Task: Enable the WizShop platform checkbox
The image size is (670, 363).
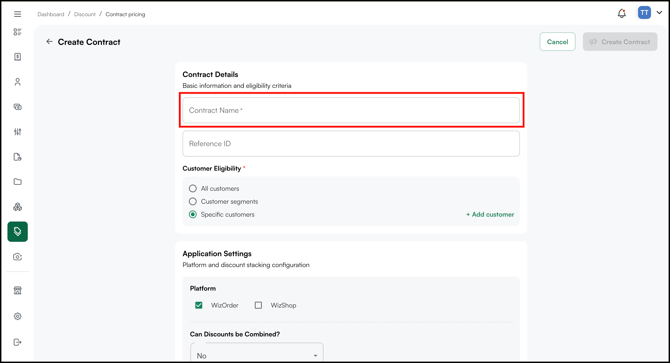Action: coord(258,305)
